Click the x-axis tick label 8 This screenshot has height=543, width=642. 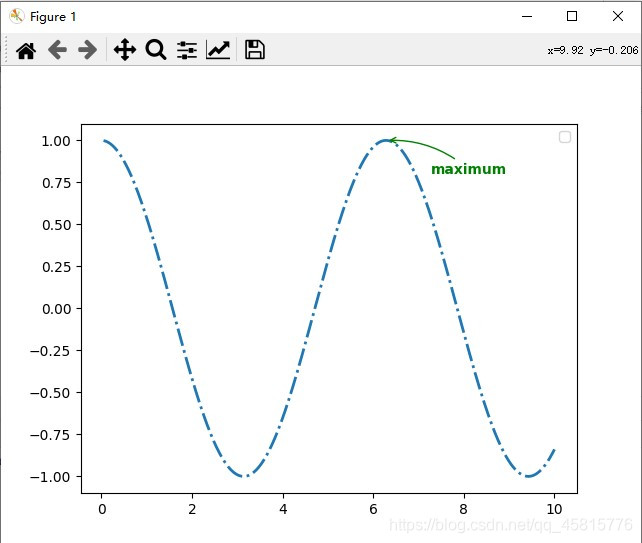463,509
